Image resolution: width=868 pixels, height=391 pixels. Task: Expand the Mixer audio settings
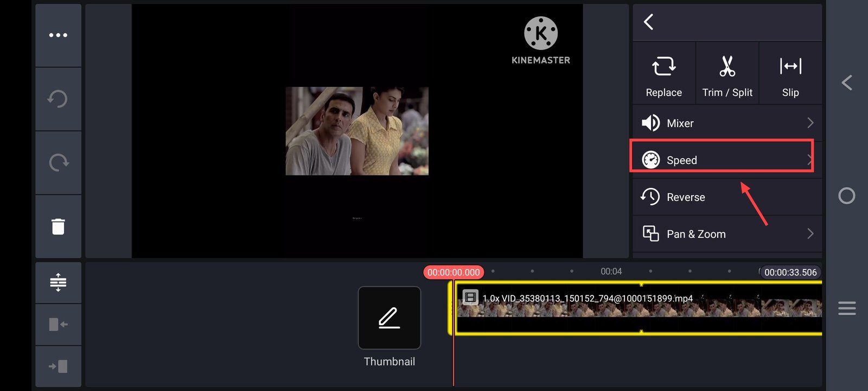click(727, 123)
